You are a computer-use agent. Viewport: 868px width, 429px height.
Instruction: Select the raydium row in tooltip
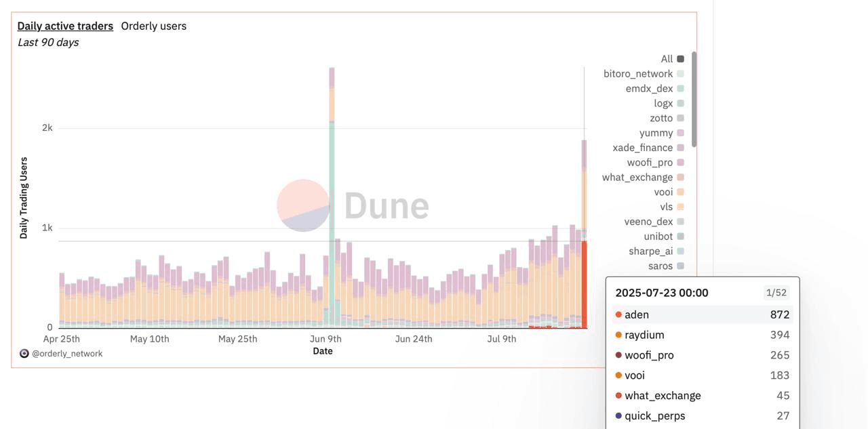click(x=703, y=335)
